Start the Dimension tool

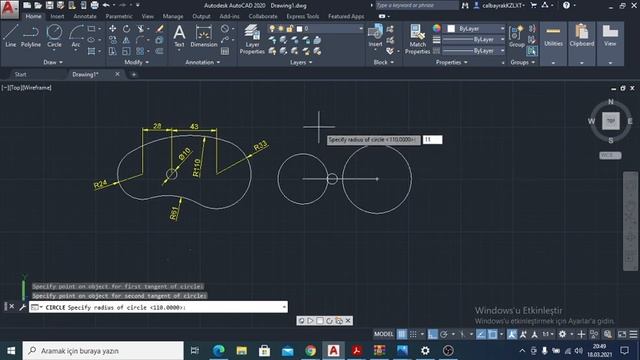tap(204, 36)
